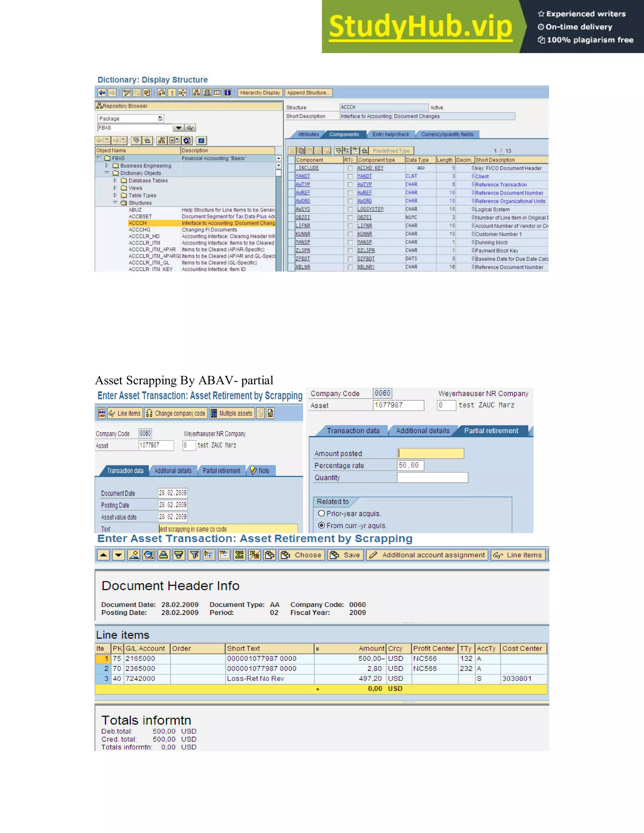Click the blue back arrow in Dictionary toolbar
Viewport: 644px width, 833px height.
(102, 93)
